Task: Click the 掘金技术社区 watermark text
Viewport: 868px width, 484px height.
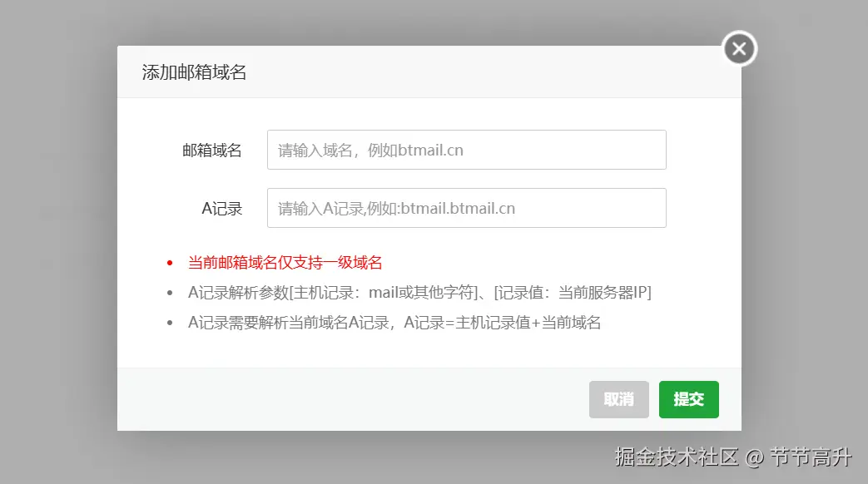Action: (x=677, y=457)
